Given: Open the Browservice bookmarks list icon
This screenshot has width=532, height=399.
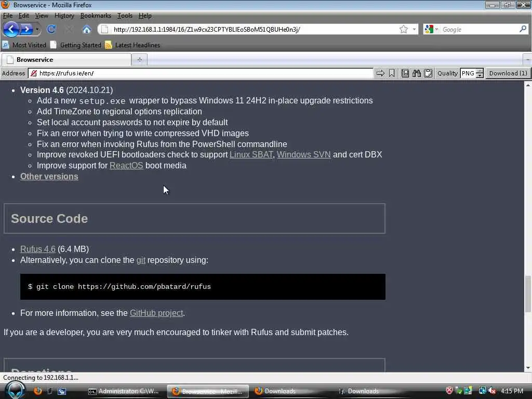Looking at the screenshot, I should (x=405, y=73).
